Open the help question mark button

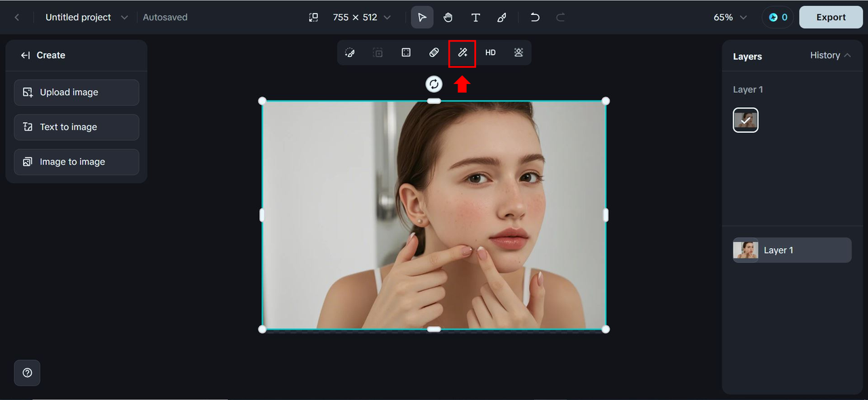27,373
